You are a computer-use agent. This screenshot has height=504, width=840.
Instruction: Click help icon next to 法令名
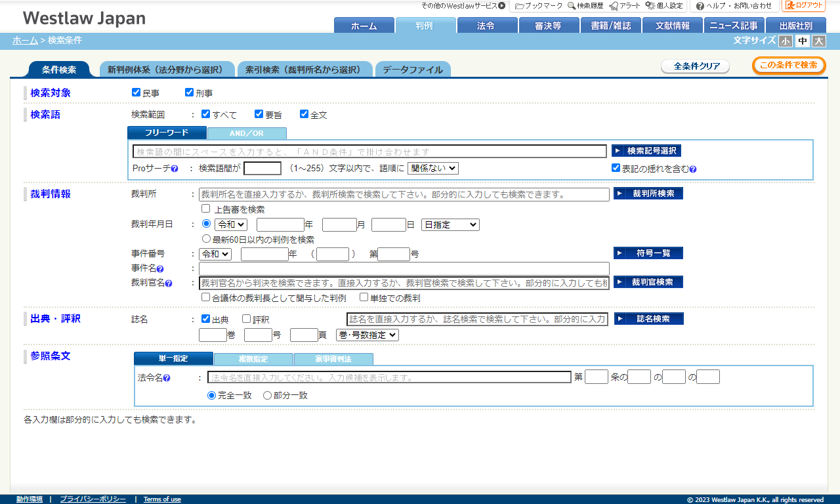tap(167, 378)
